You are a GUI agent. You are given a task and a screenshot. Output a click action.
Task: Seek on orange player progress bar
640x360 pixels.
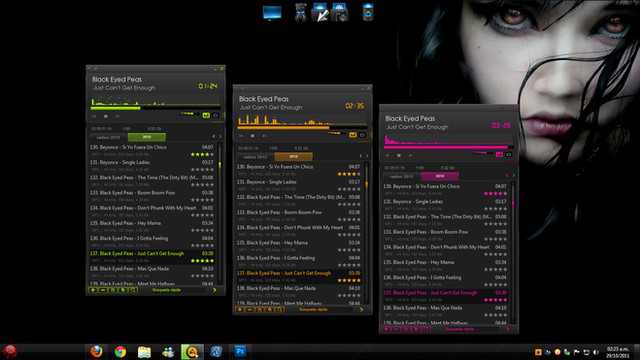click(302, 128)
